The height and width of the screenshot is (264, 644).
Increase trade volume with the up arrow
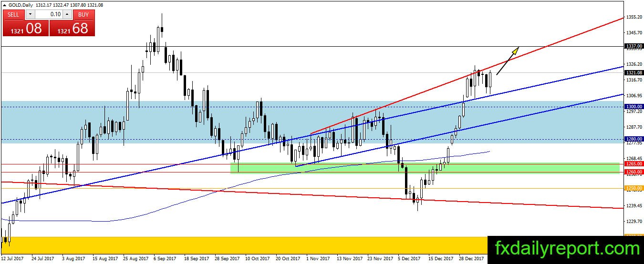pos(67,14)
